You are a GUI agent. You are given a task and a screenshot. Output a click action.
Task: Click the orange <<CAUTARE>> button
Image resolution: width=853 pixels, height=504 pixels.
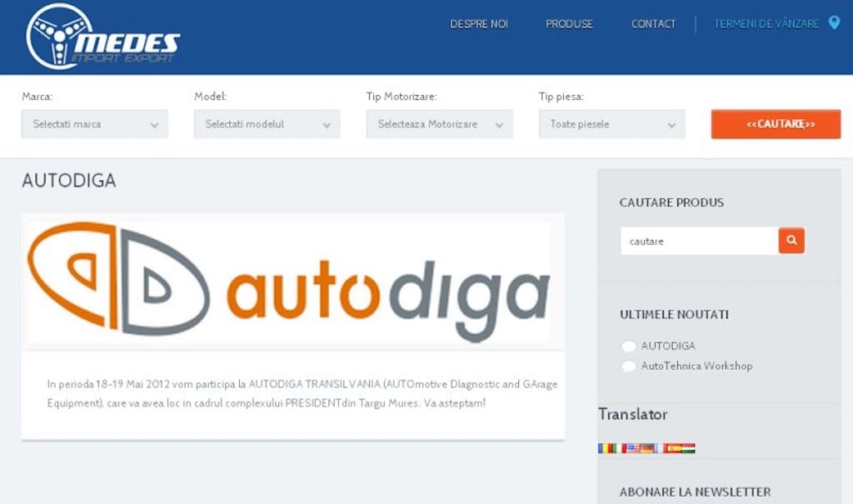(x=776, y=124)
